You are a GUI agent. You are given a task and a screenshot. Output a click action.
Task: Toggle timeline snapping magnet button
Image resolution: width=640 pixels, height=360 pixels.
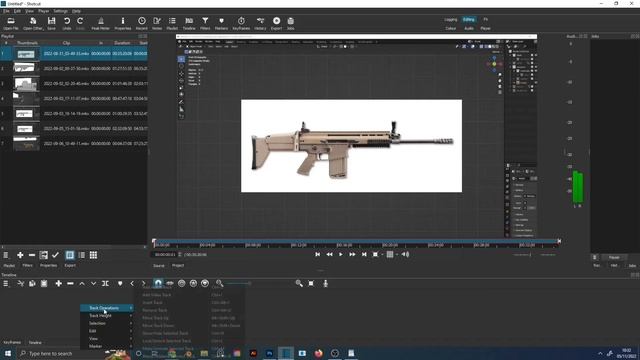[x=158, y=283]
